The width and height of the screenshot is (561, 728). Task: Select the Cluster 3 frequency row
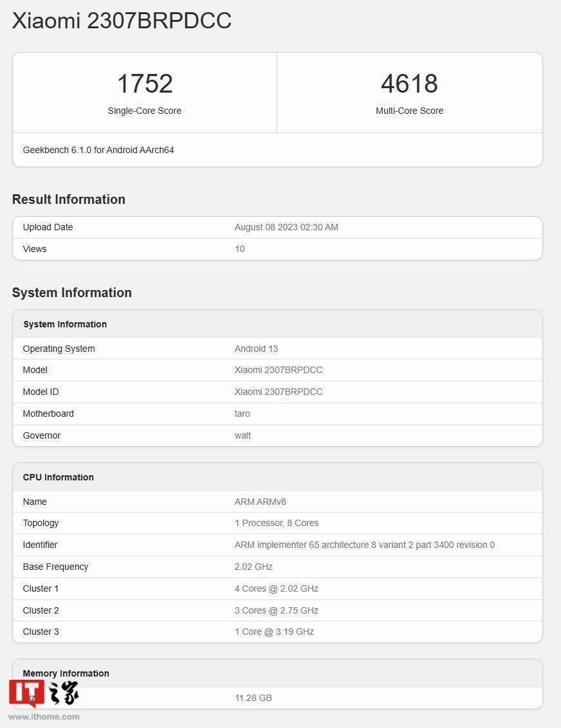tap(277, 632)
